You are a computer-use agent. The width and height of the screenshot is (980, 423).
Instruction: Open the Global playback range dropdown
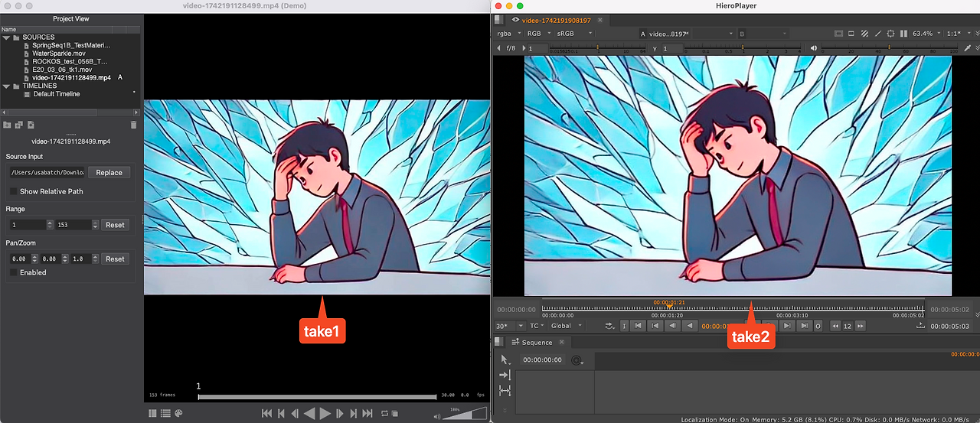567,326
